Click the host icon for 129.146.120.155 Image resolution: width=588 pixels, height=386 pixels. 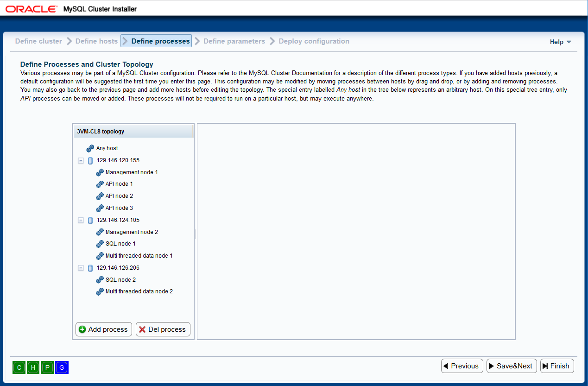click(x=90, y=160)
